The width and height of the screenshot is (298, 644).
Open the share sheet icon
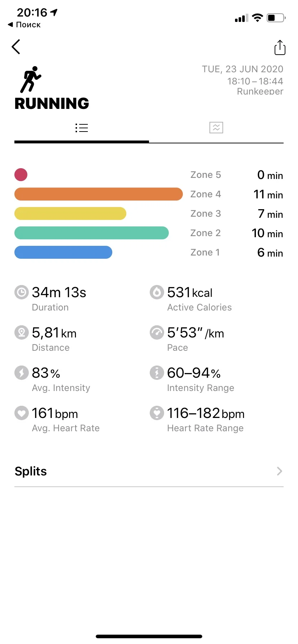click(x=280, y=47)
